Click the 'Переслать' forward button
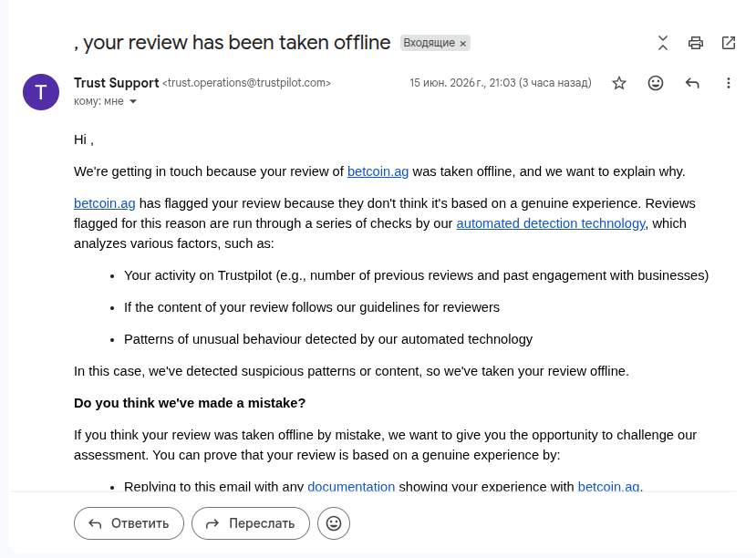Viewport: 756px width, 558px height. click(x=251, y=523)
